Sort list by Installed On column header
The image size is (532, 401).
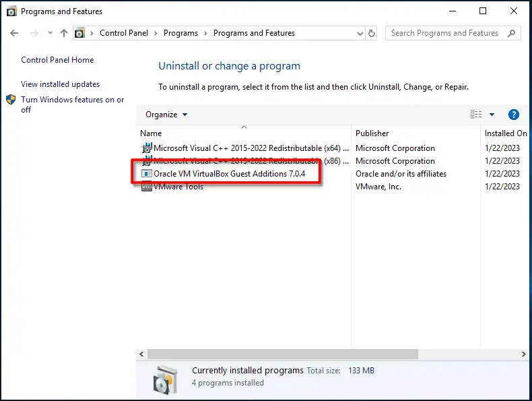coord(506,133)
